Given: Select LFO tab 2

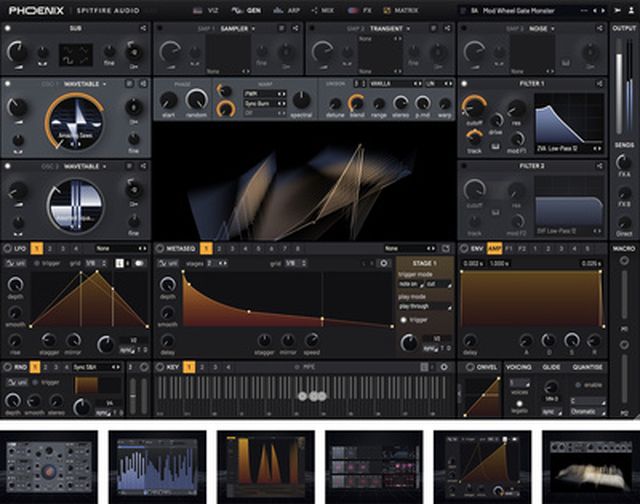Looking at the screenshot, I should tap(50, 249).
